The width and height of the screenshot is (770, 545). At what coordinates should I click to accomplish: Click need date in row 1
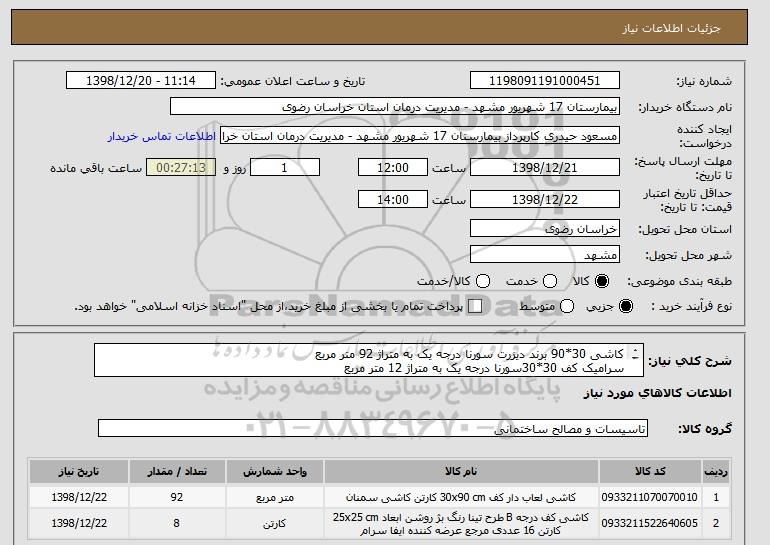coord(79,497)
